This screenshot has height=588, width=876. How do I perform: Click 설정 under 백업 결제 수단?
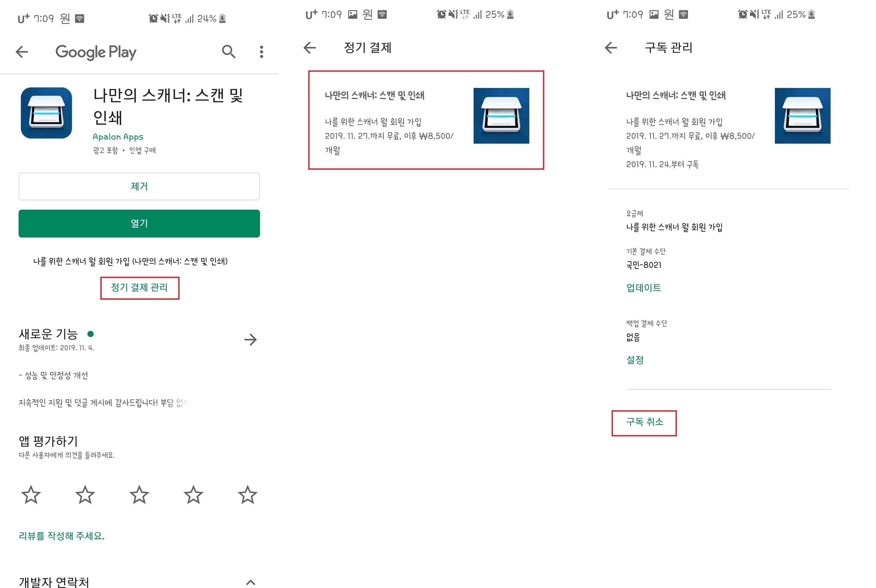point(635,360)
